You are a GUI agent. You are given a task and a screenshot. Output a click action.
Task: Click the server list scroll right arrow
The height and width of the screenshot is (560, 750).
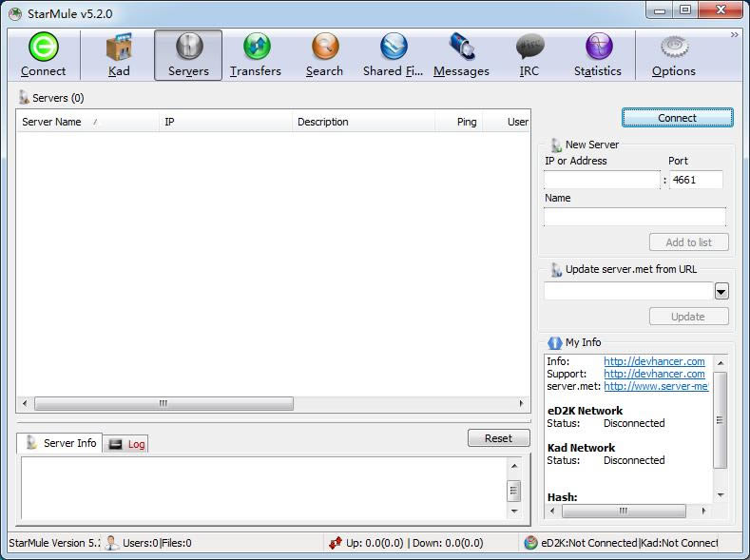[x=521, y=403]
